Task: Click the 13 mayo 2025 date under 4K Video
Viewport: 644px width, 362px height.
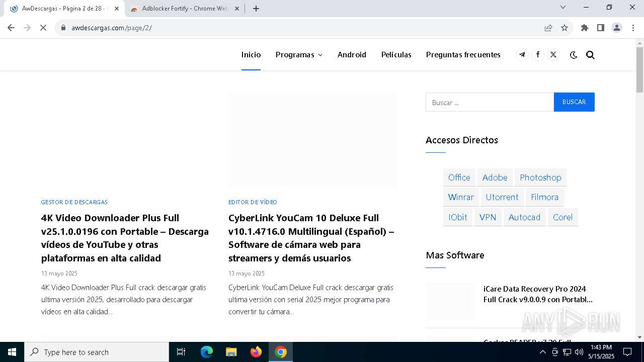Action: 59,274
